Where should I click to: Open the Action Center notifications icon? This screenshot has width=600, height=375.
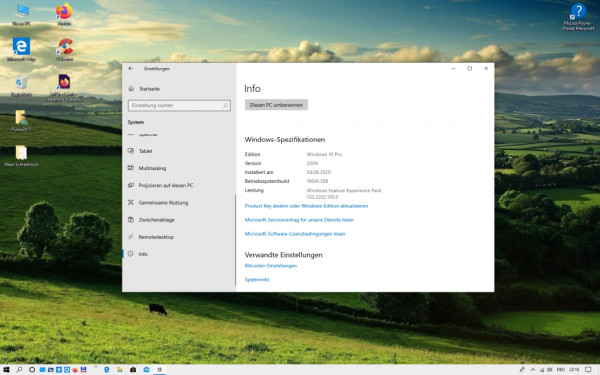[589, 370]
